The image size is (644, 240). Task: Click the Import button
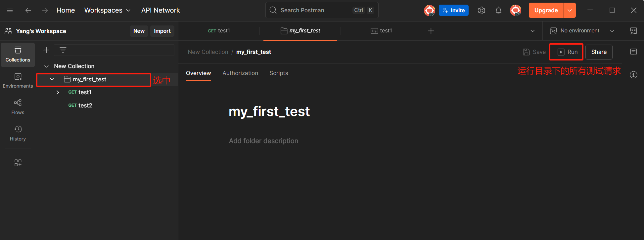[162, 31]
